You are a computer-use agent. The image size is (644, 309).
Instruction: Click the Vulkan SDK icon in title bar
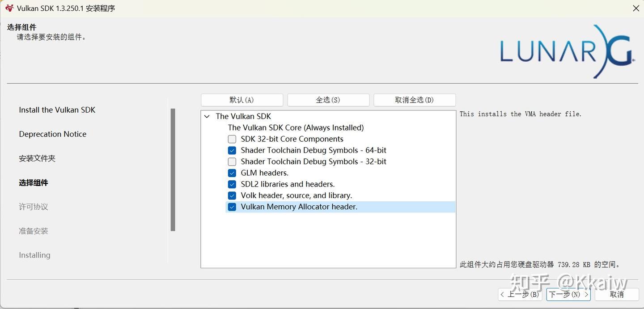coord(9,8)
